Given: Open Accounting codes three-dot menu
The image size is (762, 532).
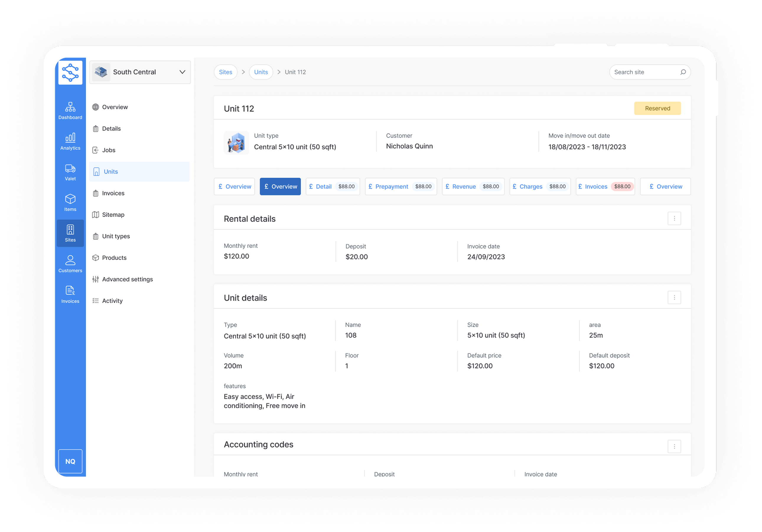Looking at the screenshot, I should click(674, 446).
